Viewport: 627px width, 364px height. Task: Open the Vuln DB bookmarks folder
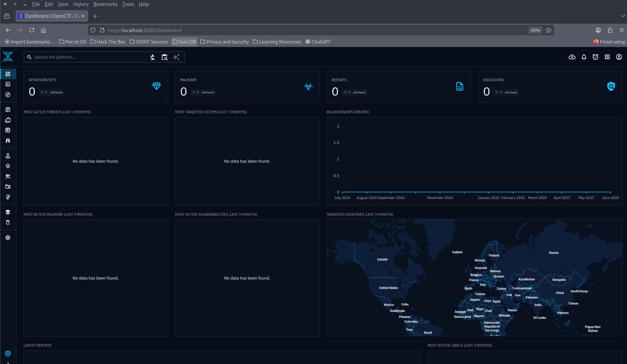(x=184, y=42)
